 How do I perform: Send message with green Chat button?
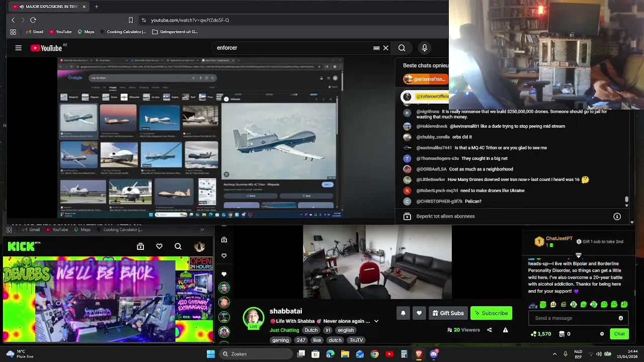click(619, 334)
